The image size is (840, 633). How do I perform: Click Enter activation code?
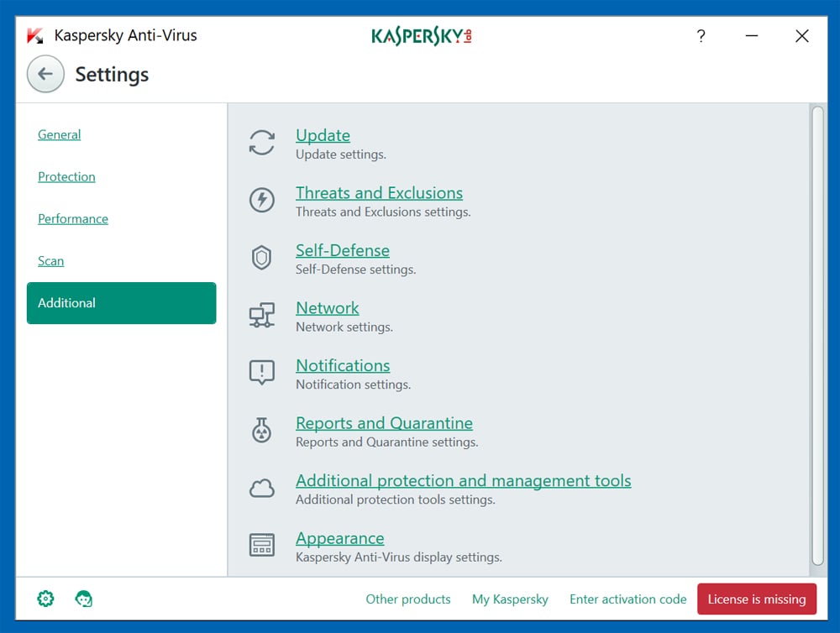pyautogui.click(x=627, y=599)
